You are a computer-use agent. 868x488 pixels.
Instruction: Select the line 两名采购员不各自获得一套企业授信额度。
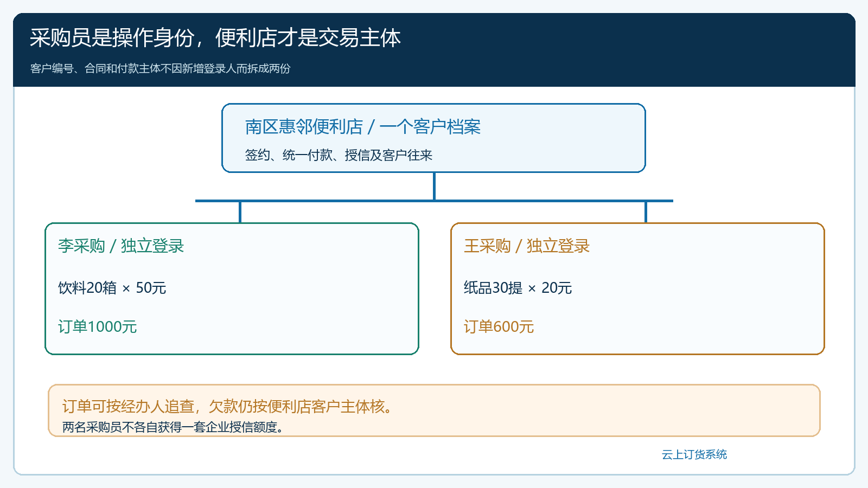pos(173,427)
